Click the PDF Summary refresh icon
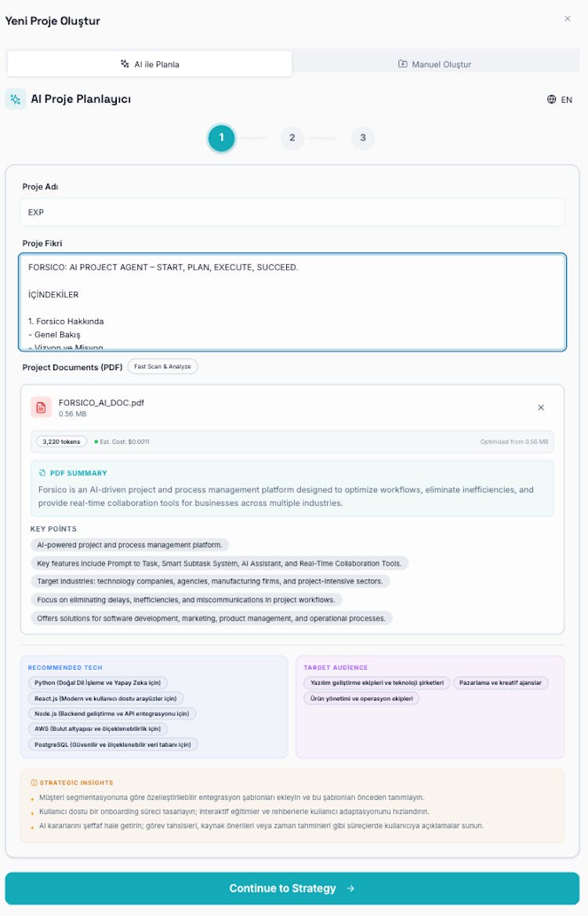Viewport: 588px width, 916px height. (42, 473)
